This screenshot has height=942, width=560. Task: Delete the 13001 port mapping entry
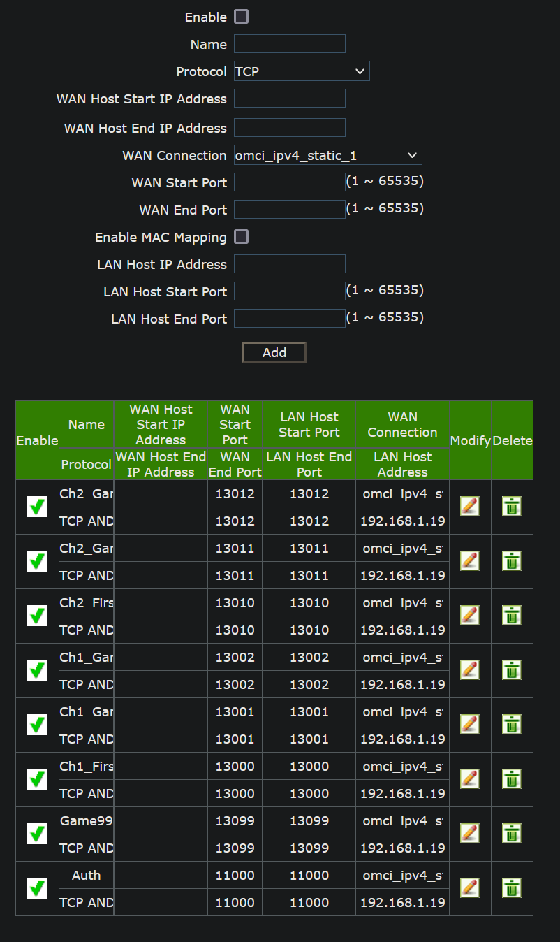point(512,724)
